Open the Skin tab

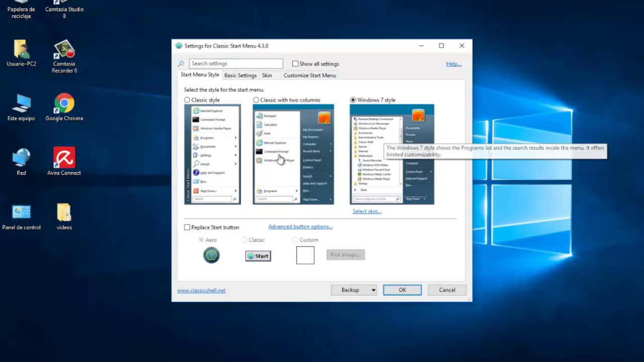click(267, 75)
